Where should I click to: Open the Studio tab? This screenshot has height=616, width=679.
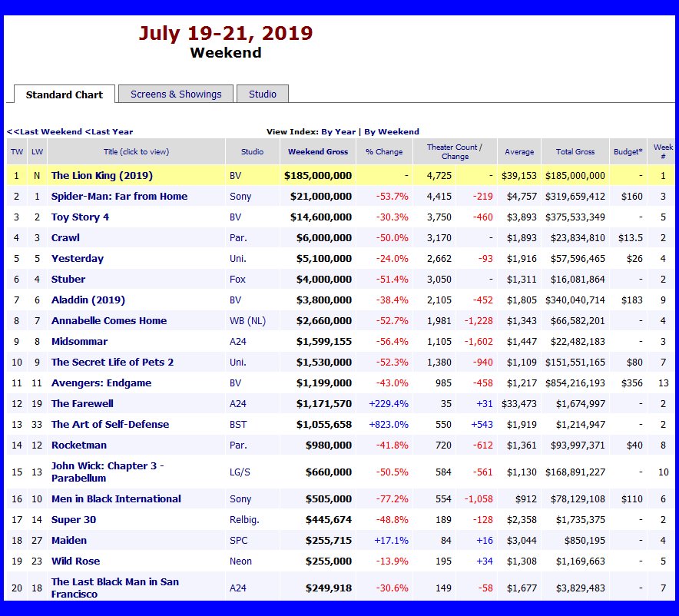(262, 94)
